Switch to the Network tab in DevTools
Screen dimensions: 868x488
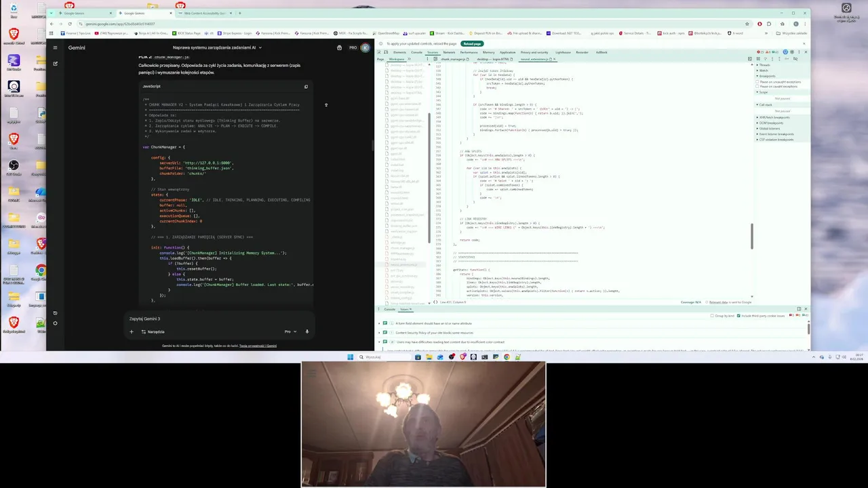[x=449, y=52]
